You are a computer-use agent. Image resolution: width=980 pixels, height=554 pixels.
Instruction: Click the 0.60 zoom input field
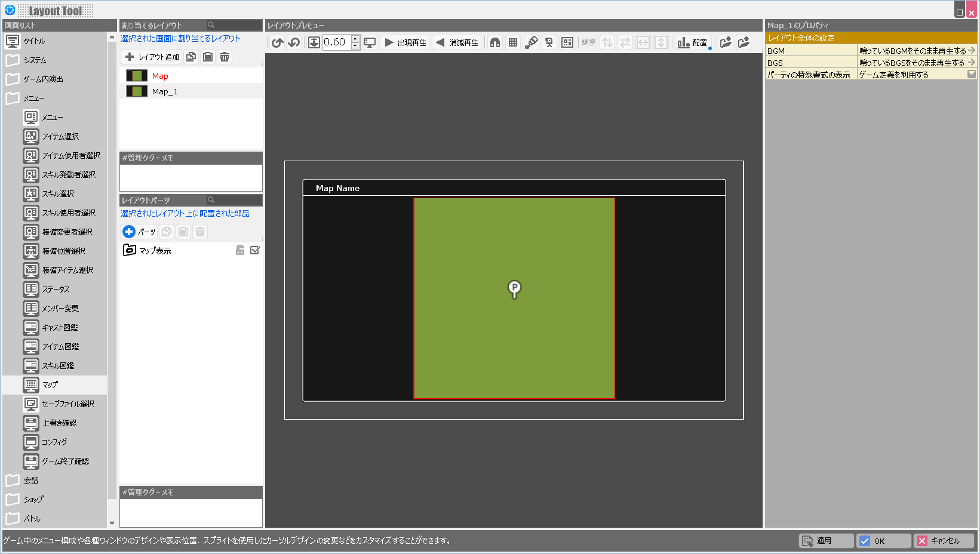coord(337,42)
